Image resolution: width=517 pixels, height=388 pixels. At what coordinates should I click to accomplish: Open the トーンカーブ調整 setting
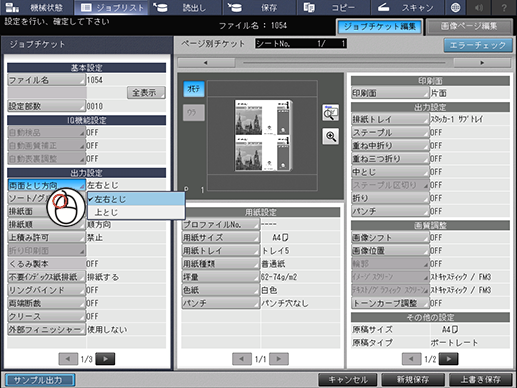390,303
